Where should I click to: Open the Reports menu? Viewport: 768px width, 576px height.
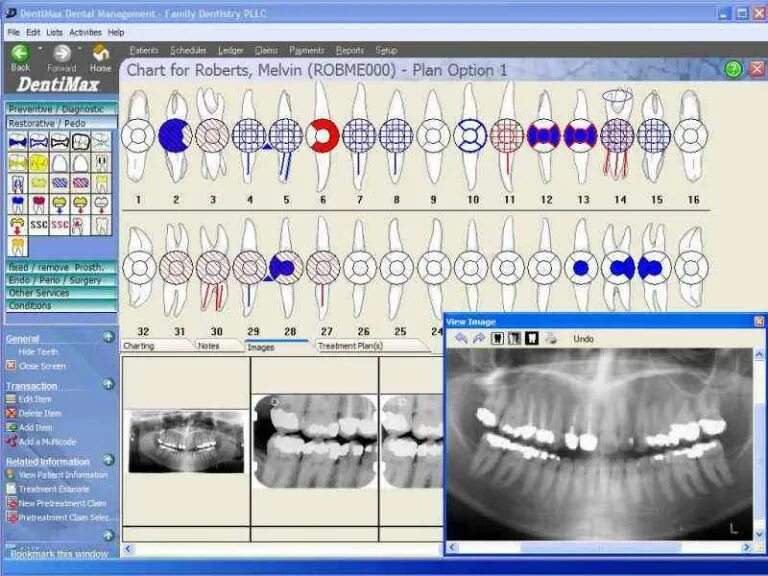click(x=350, y=50)
